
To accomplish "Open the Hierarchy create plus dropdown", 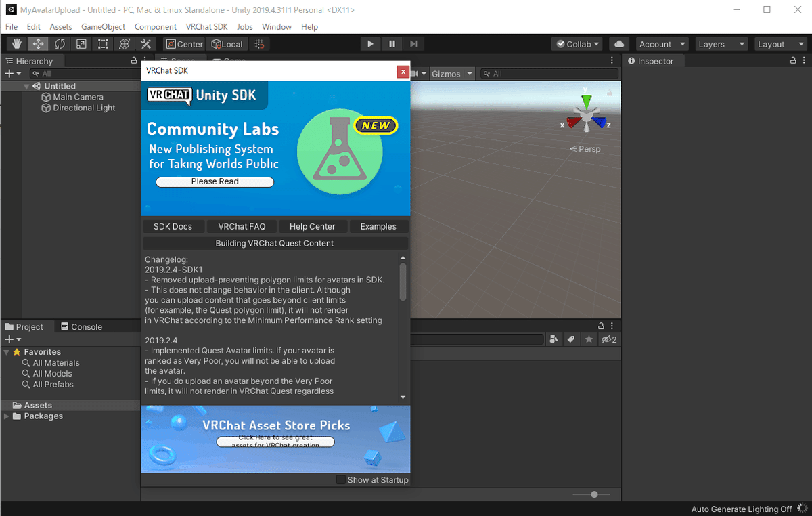I will tap(14, 73).
